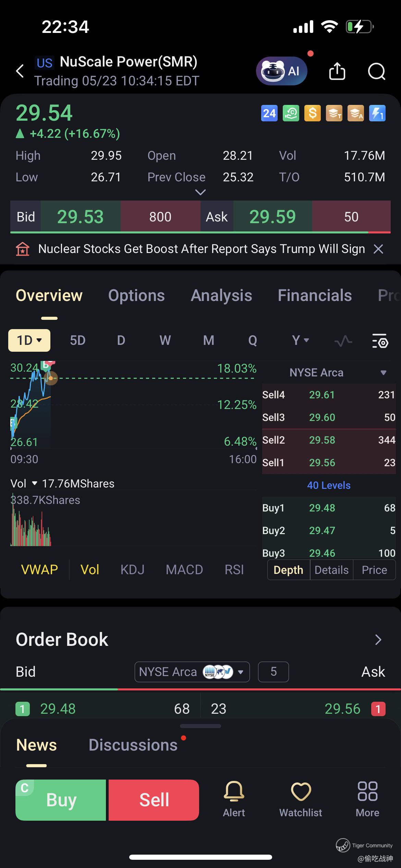The width and height of the screenshot is (401, 868).
Task: Go back with the left chevron
Action: (x=20, y=71)
